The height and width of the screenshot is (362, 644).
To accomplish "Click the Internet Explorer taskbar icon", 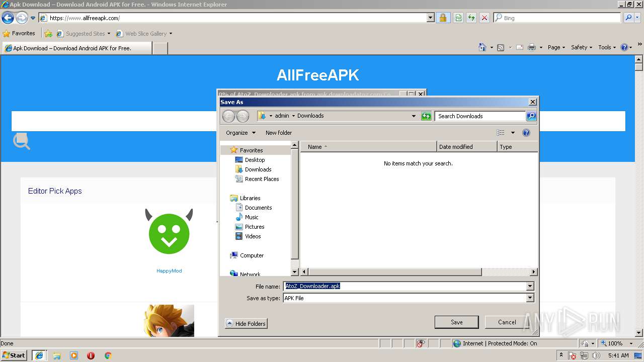I will (x=39, y=355).
